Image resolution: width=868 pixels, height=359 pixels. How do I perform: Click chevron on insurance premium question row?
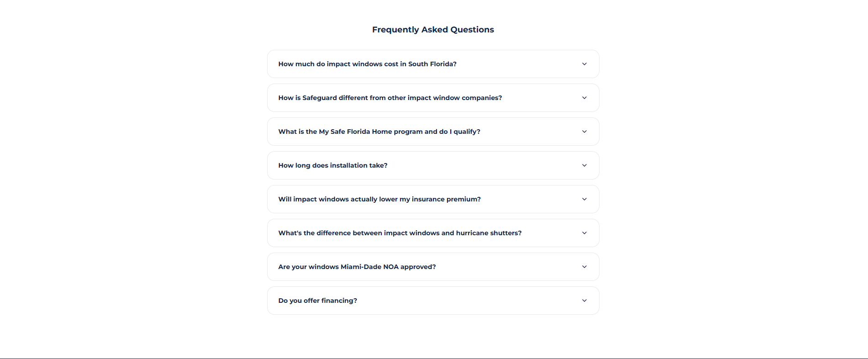(584, 199)
